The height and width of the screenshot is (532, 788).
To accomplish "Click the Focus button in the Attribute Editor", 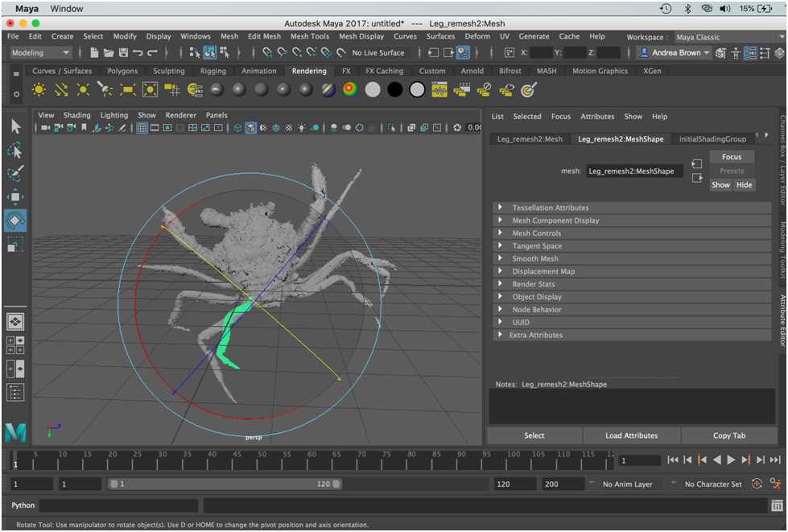I will click(732, 157).
